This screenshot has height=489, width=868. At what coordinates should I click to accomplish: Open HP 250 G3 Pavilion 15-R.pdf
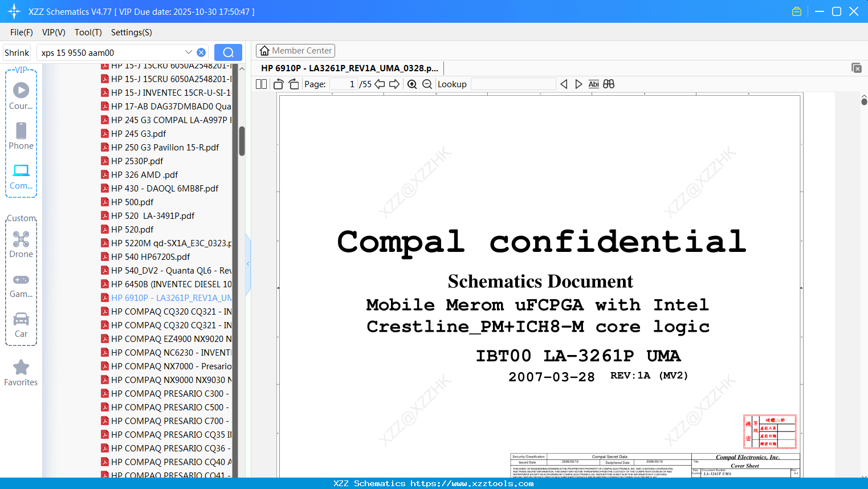pos(160,147)
